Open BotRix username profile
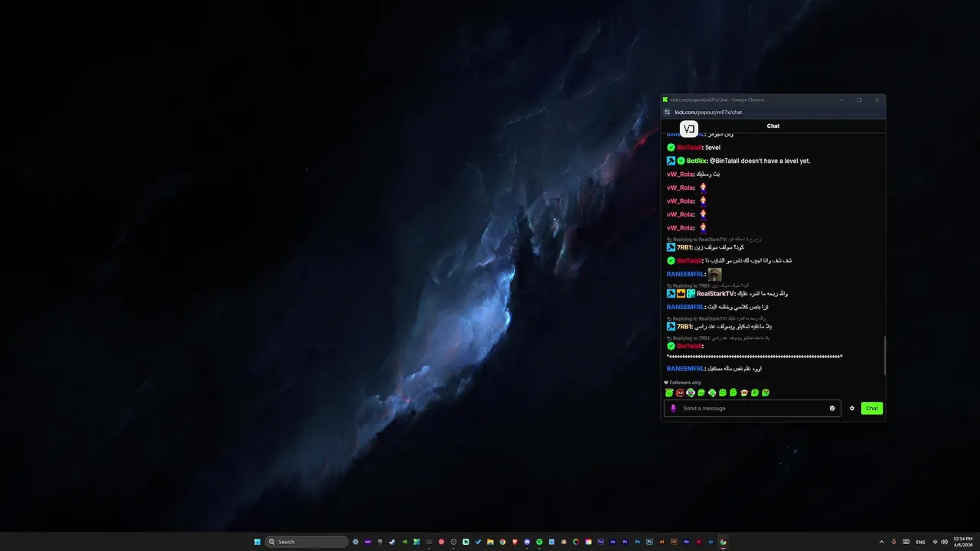This screenshot has width=980, height=551. pos(697,161)
